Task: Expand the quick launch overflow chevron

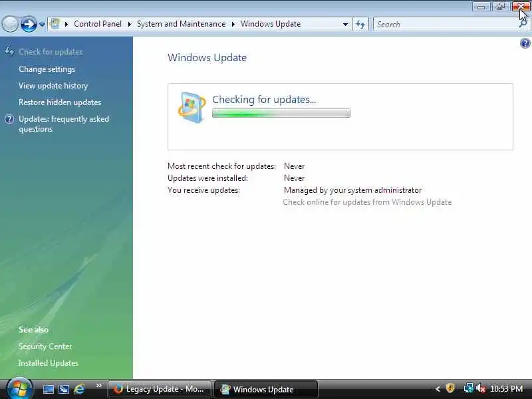Action: tap(98, 386)
